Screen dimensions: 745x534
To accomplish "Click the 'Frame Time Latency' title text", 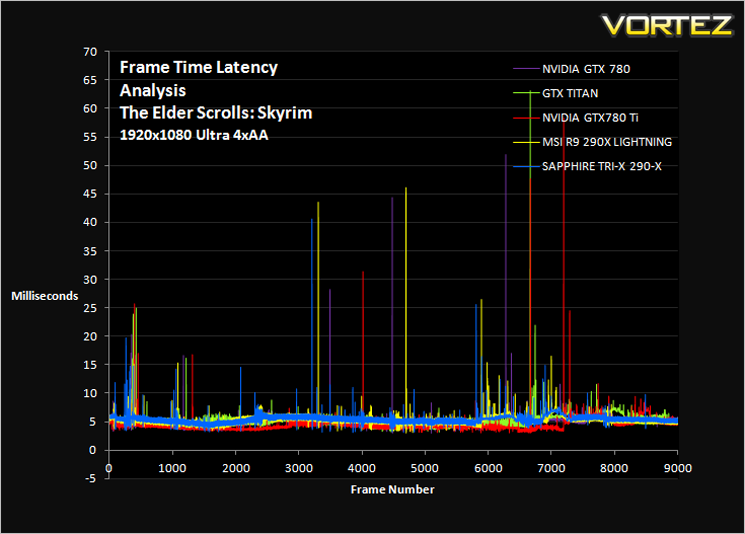I will pos(199,67).
